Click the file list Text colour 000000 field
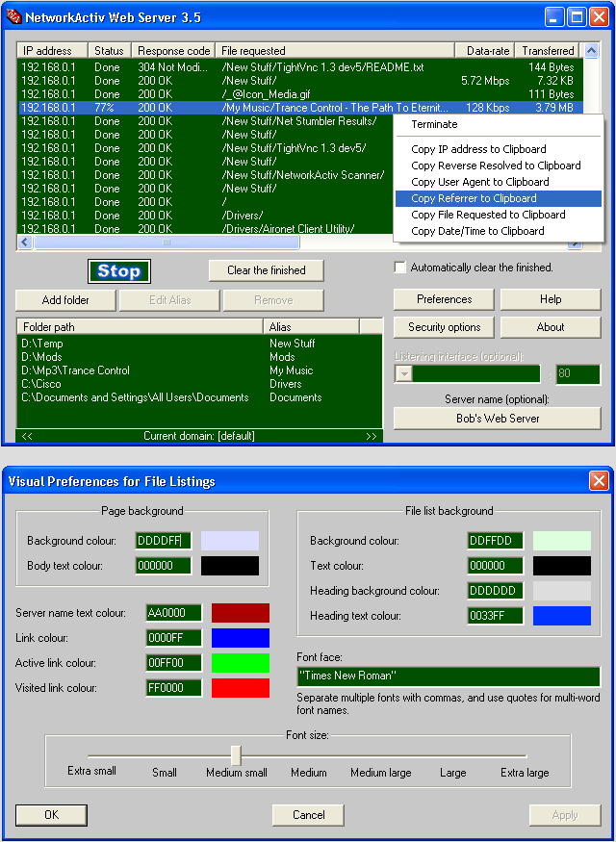Image resolution: width=616 pixels, height=842 pixels. [495, 566]
